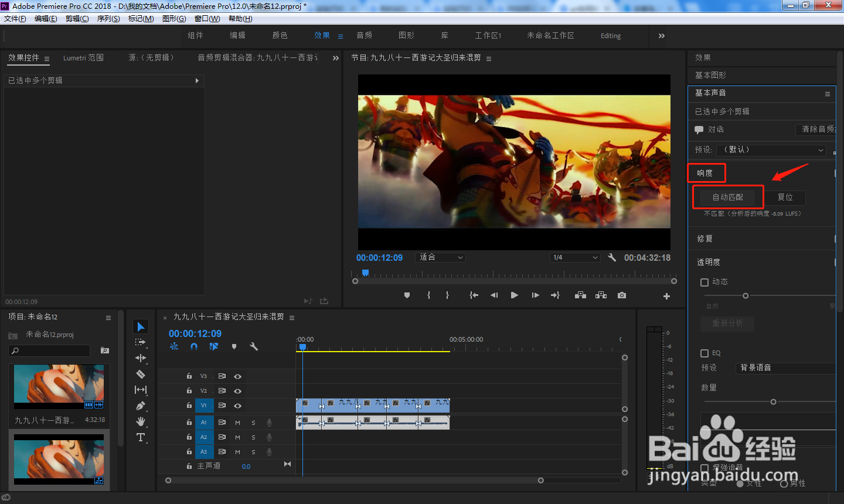Viewport: 844px width, 504px height.
Task: Open 文件(F) menu
Action: [x=15, y=19]
